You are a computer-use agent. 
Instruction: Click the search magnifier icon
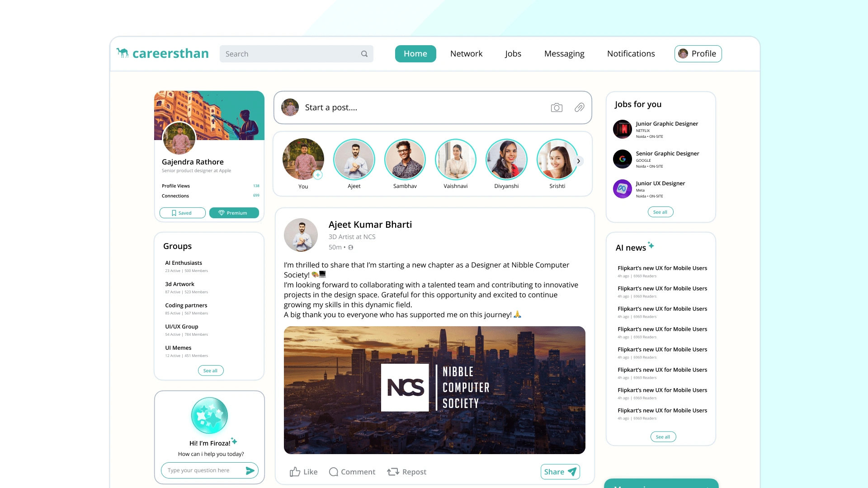(x=364, y=54)
